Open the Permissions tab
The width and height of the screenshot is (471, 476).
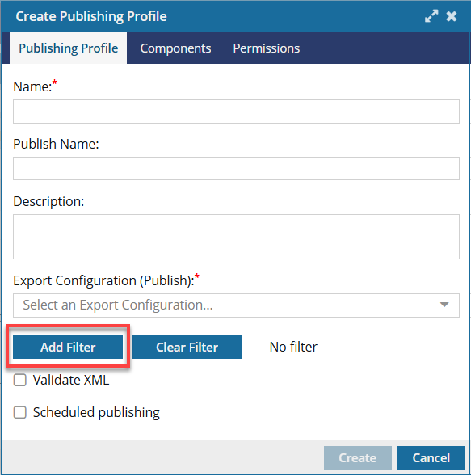point(266,48)
